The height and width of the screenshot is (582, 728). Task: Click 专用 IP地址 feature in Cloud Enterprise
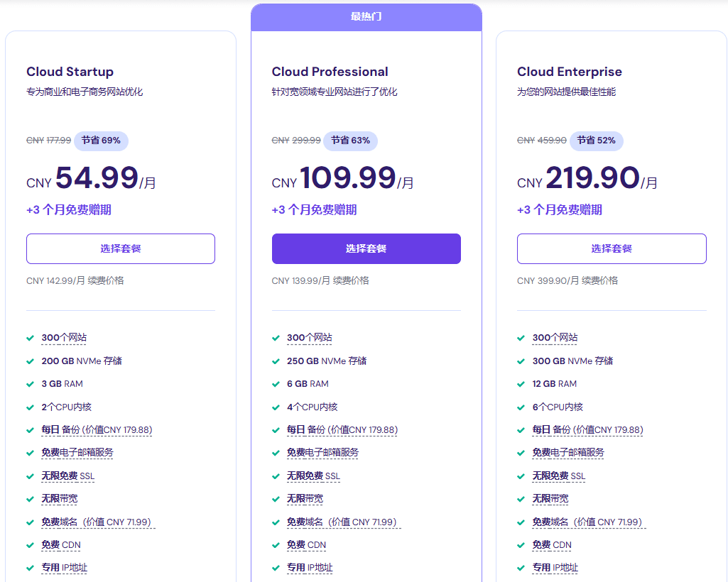[555, 568]
